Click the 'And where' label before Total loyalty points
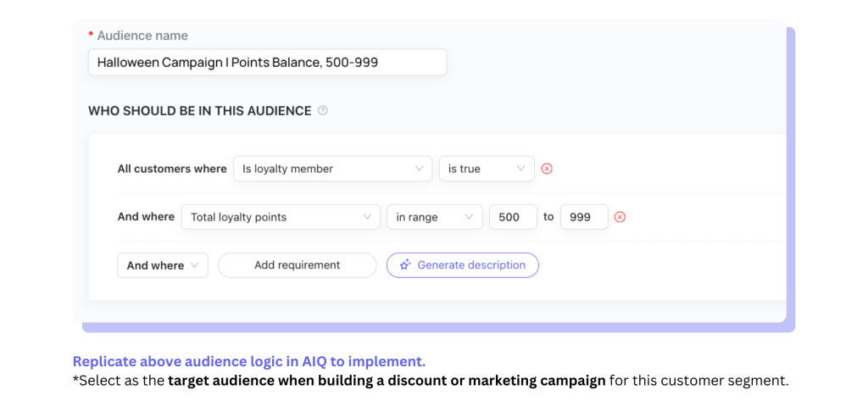This screenshot has height=407, width=868. 146,217
